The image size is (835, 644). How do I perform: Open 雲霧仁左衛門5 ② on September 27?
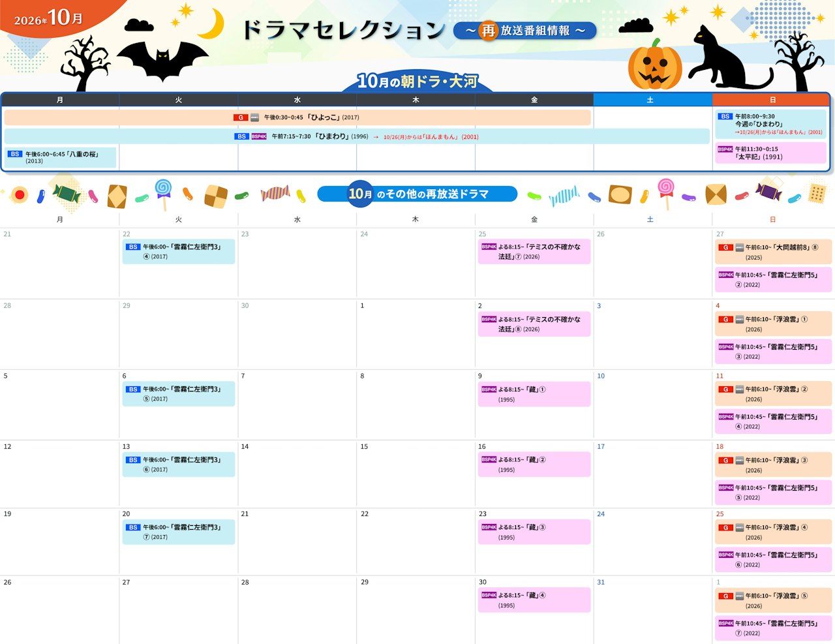point(774,279)
